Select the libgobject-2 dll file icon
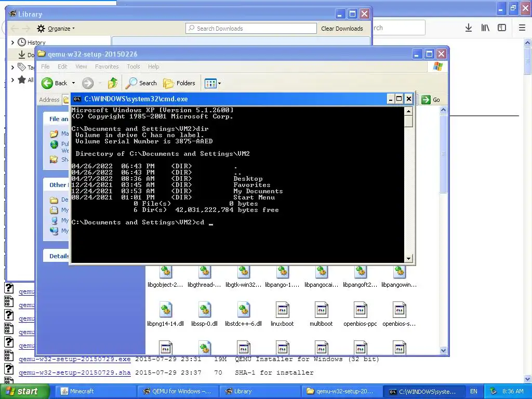 coord(166,273)
